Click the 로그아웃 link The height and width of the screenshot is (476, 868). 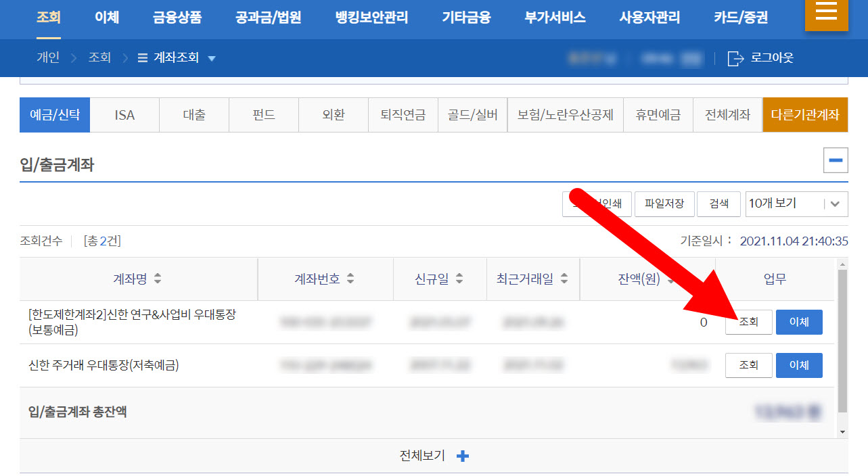click(x=772, y=58)
